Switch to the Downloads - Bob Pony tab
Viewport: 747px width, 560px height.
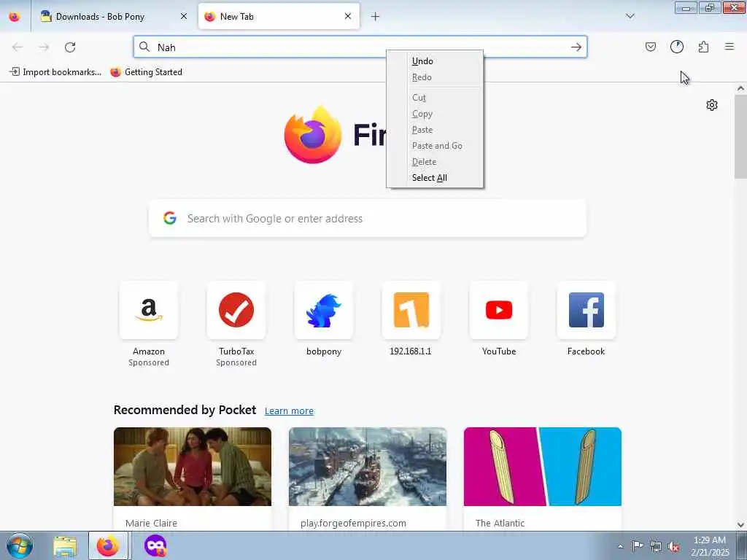pos(112,17)
